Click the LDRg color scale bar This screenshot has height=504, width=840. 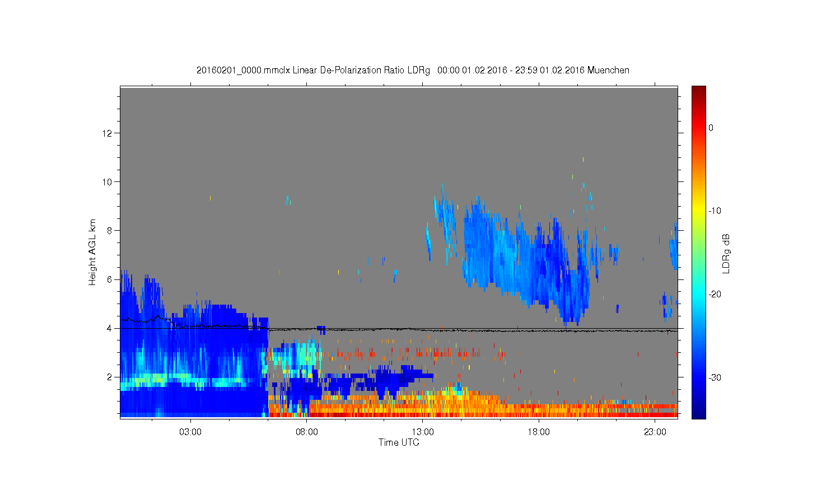point(699,252)
